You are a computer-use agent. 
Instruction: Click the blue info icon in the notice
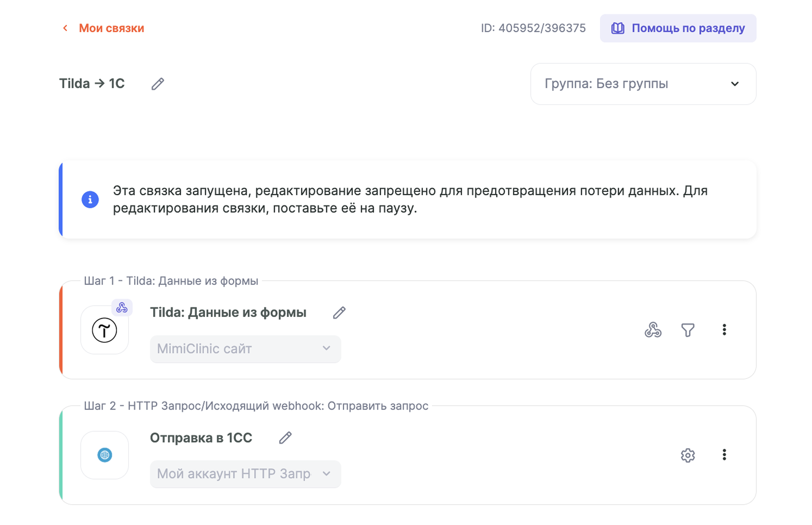click(x=90, y=199)
